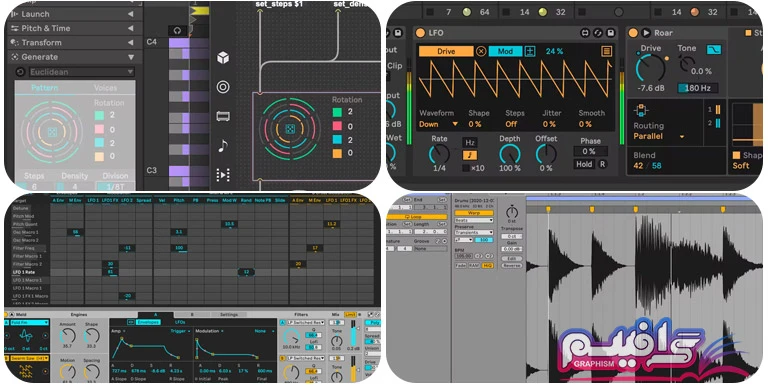The width and height of the screenshot is (768, 386).
Task: Switch the LFO rate mode to Hz
Action: 470,143
